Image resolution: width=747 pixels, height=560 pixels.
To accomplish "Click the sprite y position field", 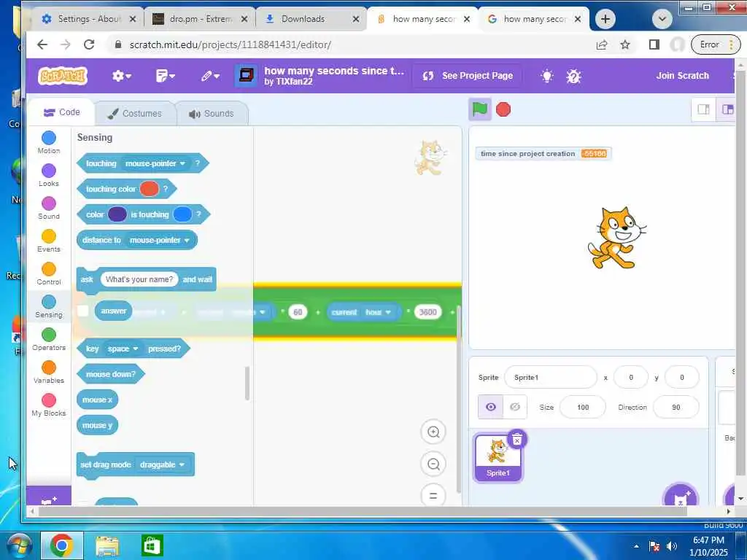I will click(x=682, y=377).
